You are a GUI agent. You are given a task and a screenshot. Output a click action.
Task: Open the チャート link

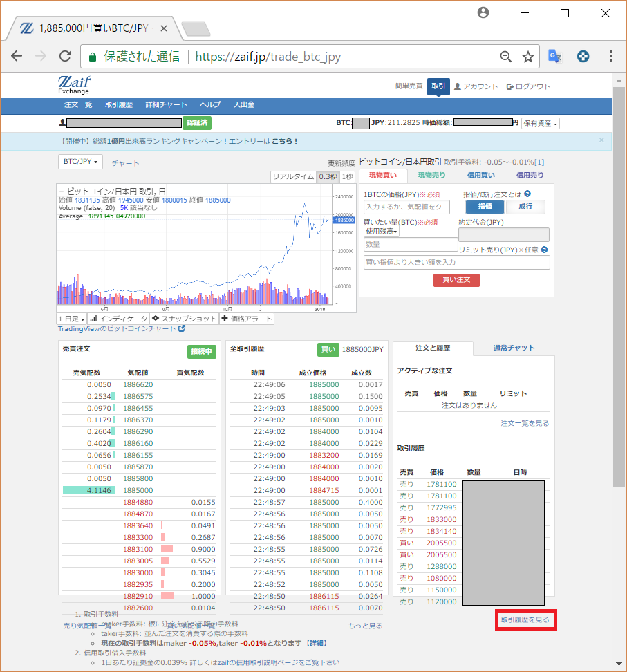pyautogui.click(x=126, y=163)
